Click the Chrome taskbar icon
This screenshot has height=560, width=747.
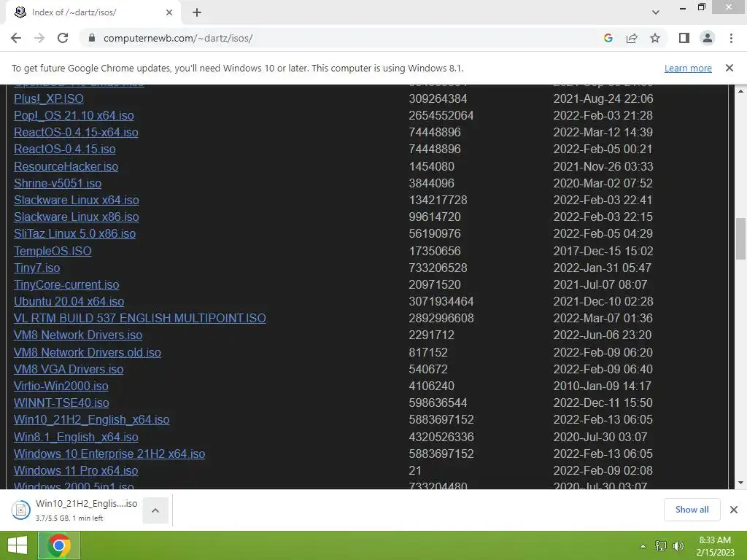(x=59, y=545)
